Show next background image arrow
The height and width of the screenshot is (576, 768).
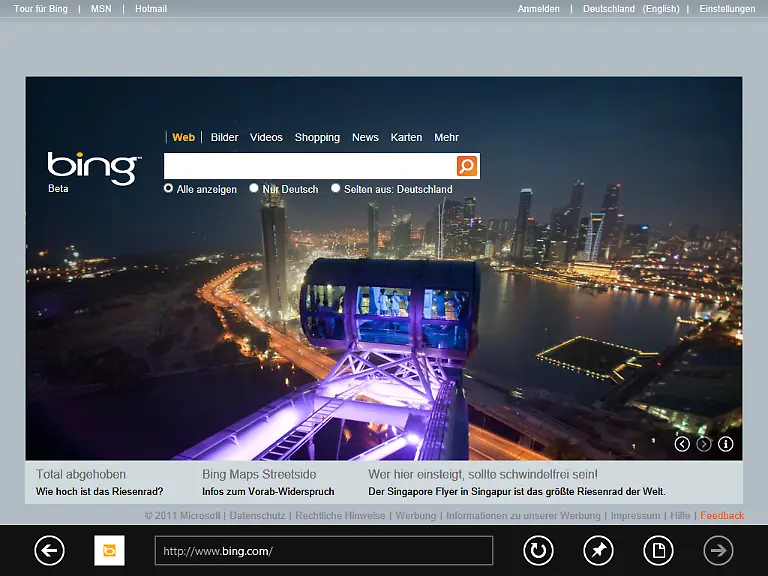point(704,444)
